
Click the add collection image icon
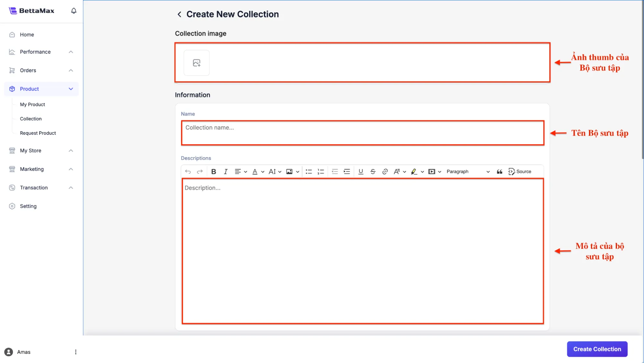(x=197, y=63)
